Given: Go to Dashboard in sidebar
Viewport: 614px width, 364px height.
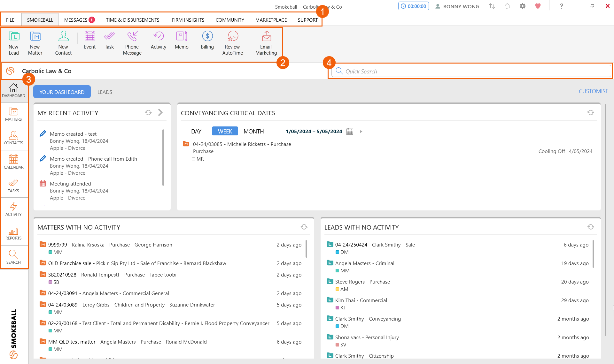Looking at the screenshot, I should [x=14, y=91].
